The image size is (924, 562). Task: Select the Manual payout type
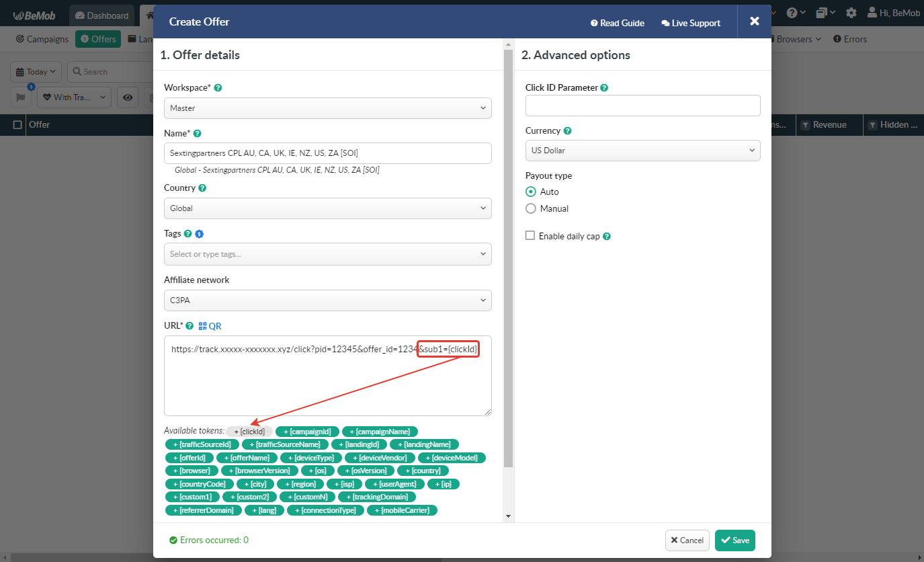531,208
